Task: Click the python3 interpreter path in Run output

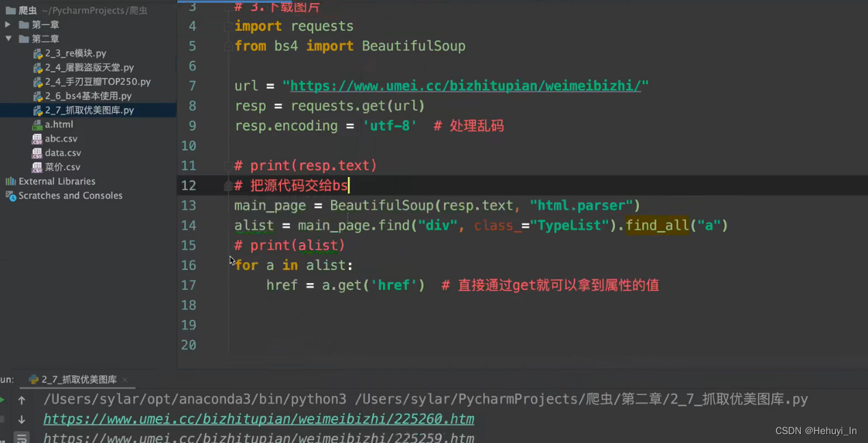Action: click(x=195, y=400)
